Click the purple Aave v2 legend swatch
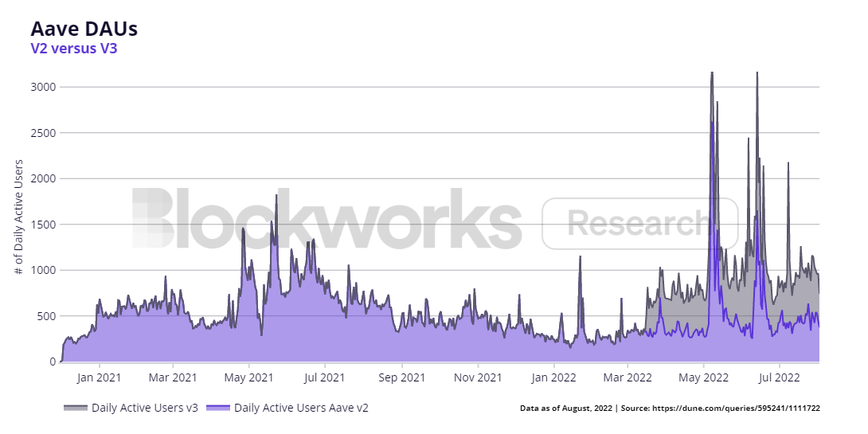This screenshot has height=434, width=868. pos(218,408)
